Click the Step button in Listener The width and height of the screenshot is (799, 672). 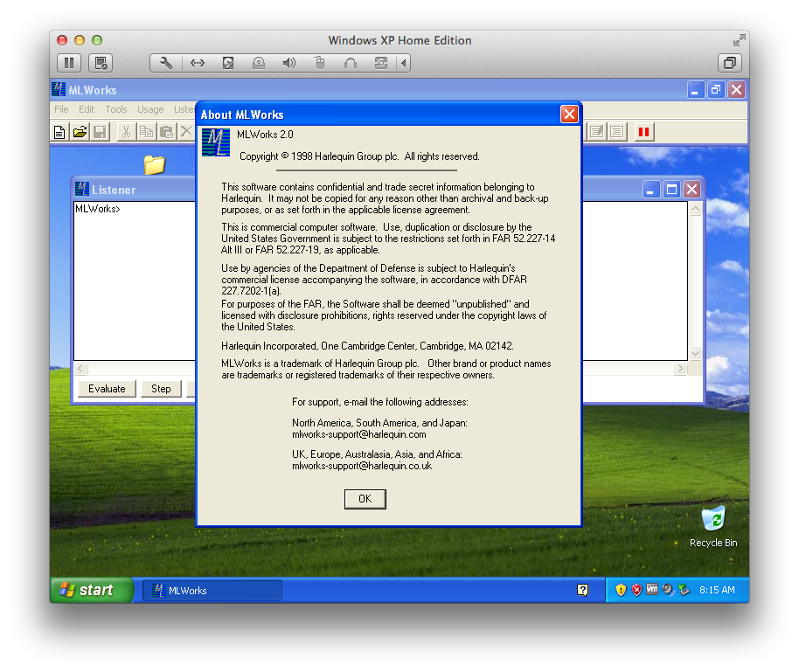(x=161, y=389)
